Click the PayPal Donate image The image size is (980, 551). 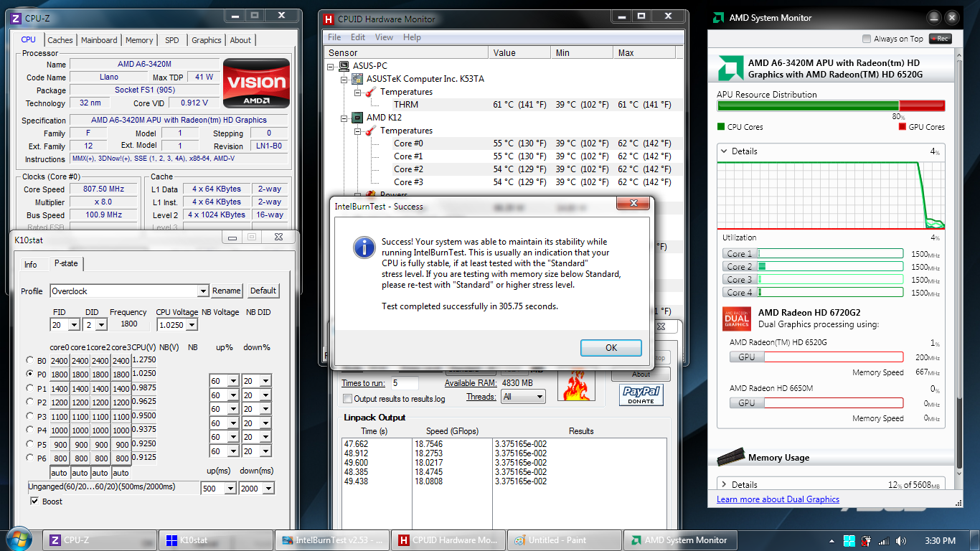[641, 395]
